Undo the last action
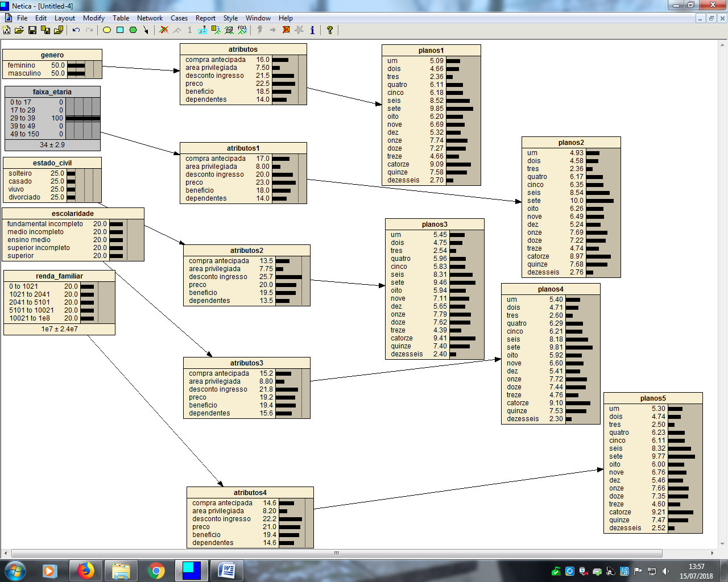This screenshot has height=582, width=728. [x=76, y=30]
